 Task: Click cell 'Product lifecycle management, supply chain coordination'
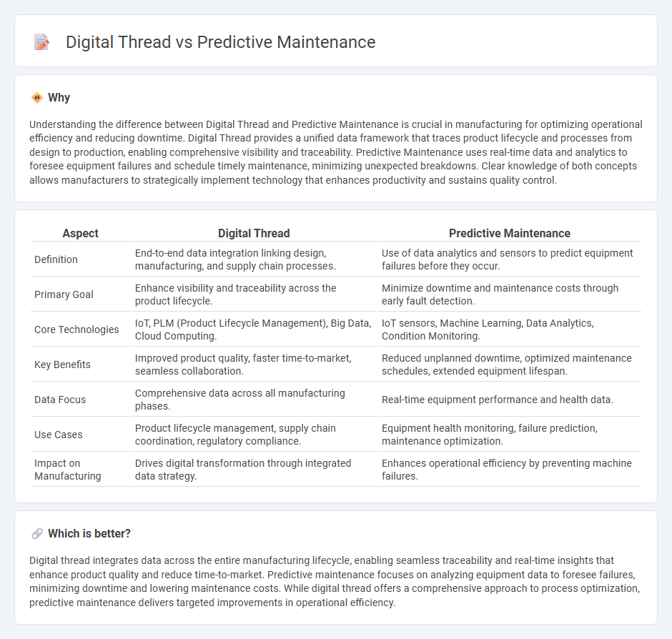[x=254, y=435]
